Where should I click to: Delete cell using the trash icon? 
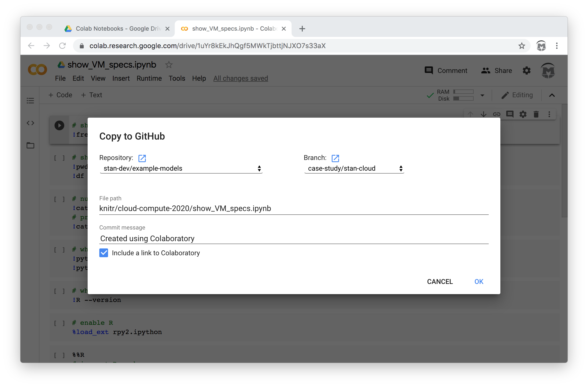point(536,114)
